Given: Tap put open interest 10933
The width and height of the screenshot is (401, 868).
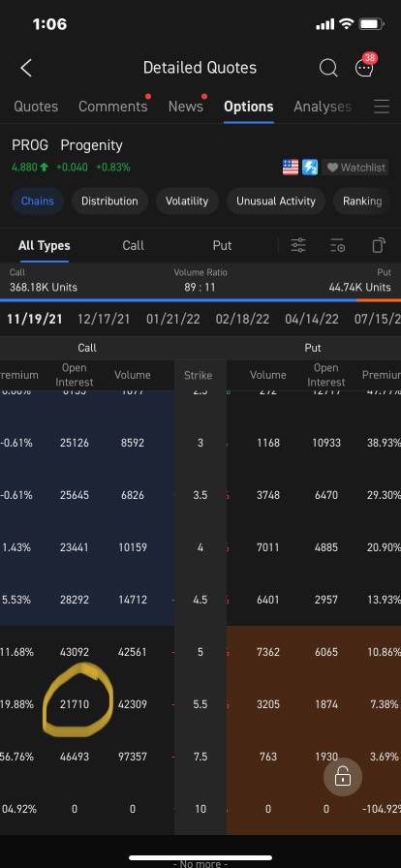Looking at the screenshot, I should click(326, 443).
